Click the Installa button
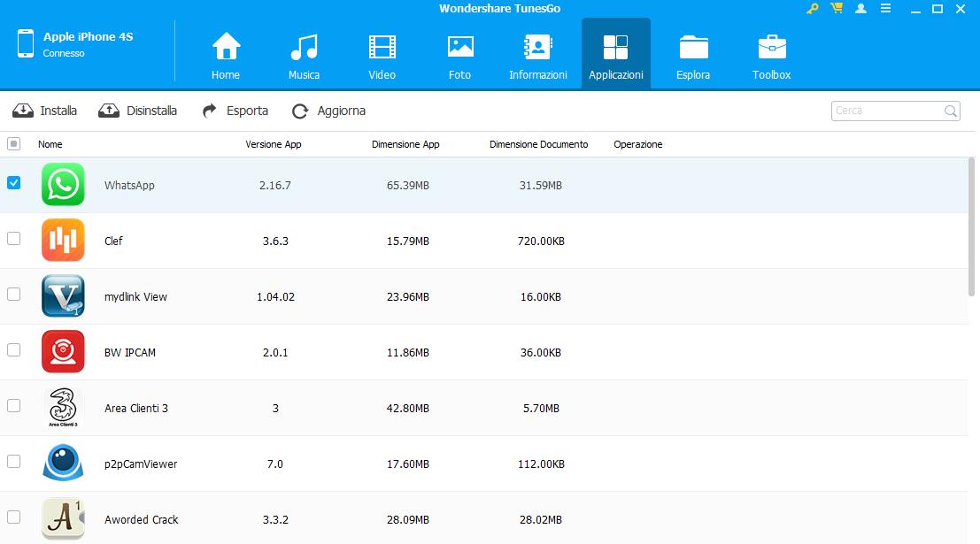Screen dimensions: 980x544 click(45, 111)
